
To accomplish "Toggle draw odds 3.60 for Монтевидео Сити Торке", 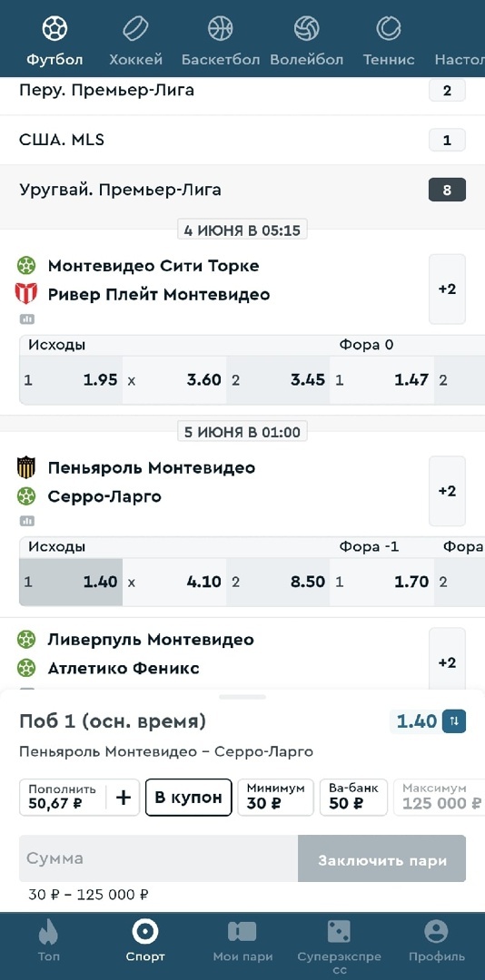I will tap(174, 380).
